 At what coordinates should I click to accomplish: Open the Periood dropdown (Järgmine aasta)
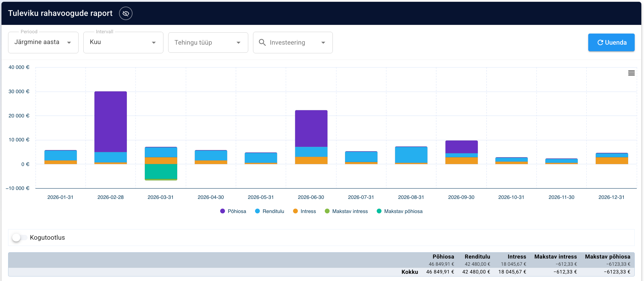[x=43, y=43]
